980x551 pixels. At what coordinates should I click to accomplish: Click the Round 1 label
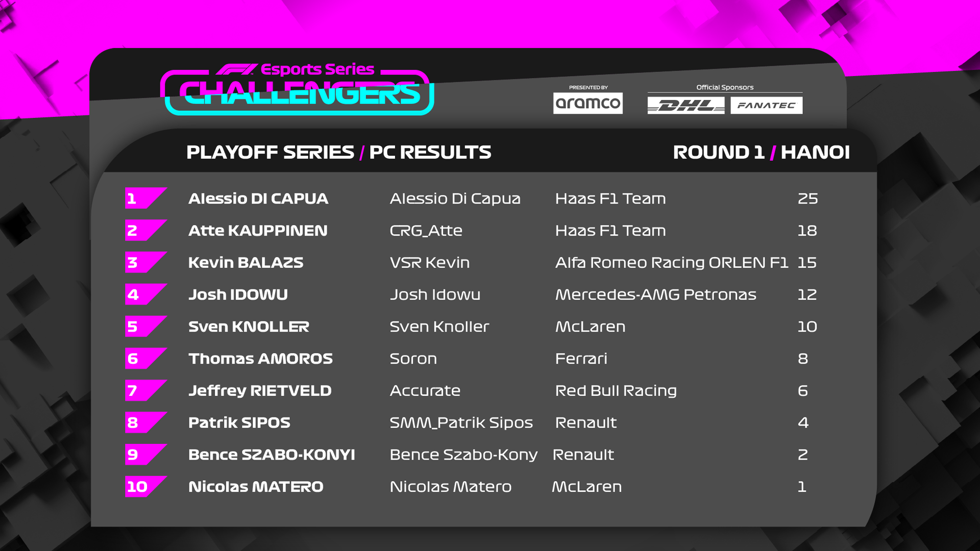[x=719, y=152]
